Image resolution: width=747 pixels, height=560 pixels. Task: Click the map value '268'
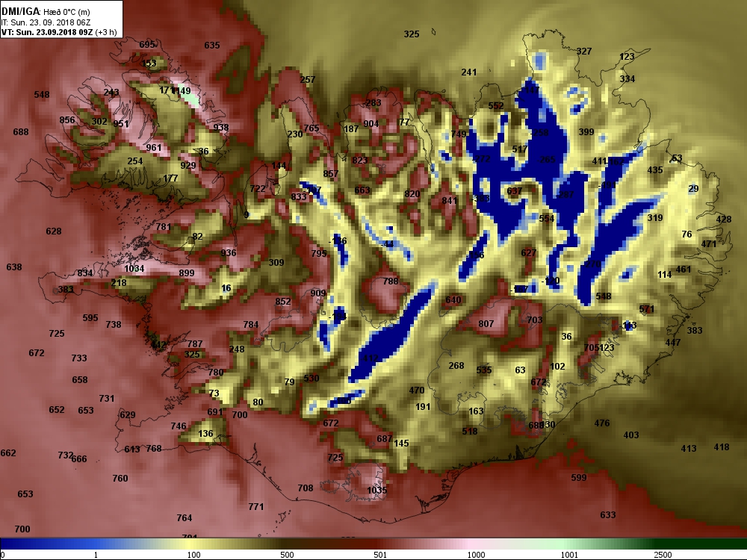456,366
